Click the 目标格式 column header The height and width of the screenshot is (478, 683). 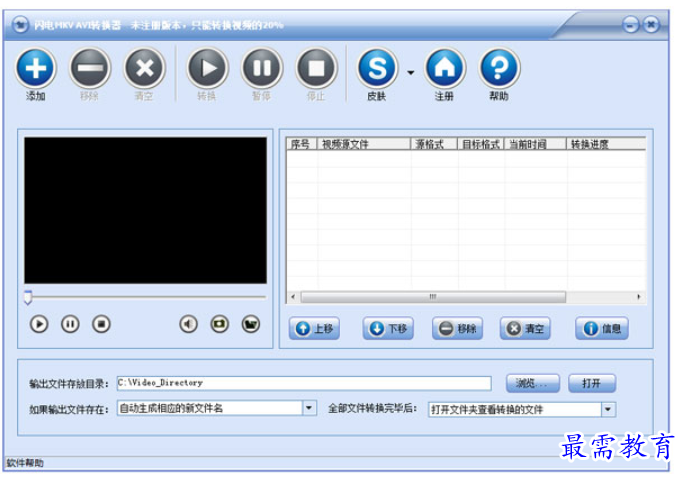[x=480, y=144]
